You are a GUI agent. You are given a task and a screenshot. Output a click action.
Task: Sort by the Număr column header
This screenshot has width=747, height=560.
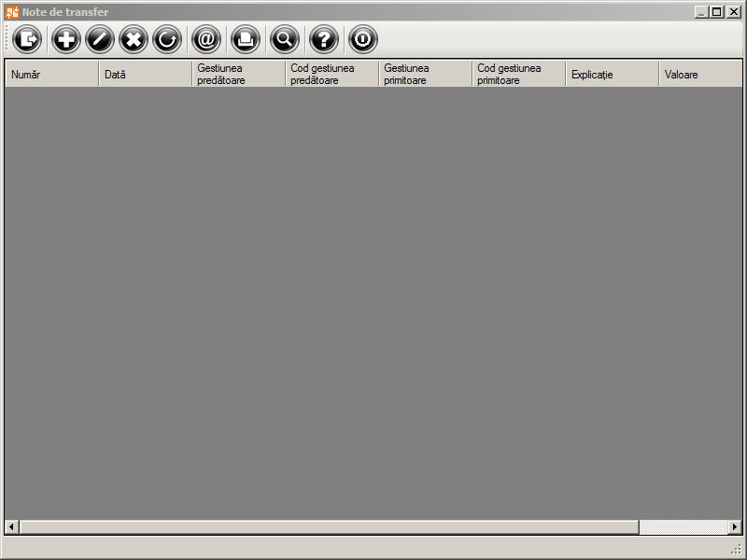coord(52,75)
